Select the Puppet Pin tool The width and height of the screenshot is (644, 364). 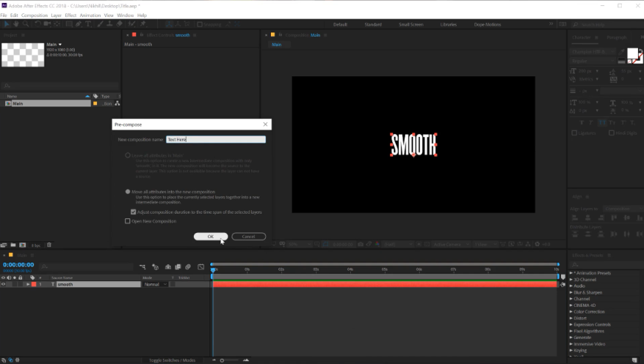pyautogui.click(x=143, y=24)
